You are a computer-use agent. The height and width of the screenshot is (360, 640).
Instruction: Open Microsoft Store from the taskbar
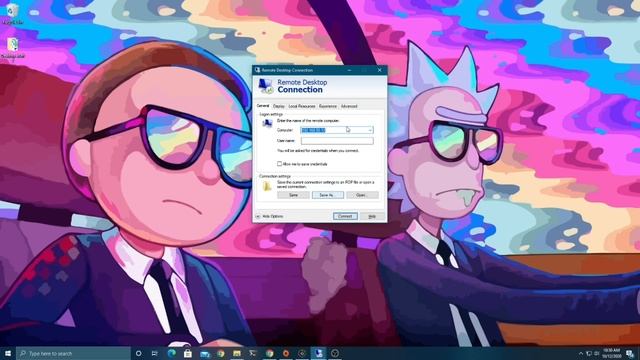click(188, 353)
